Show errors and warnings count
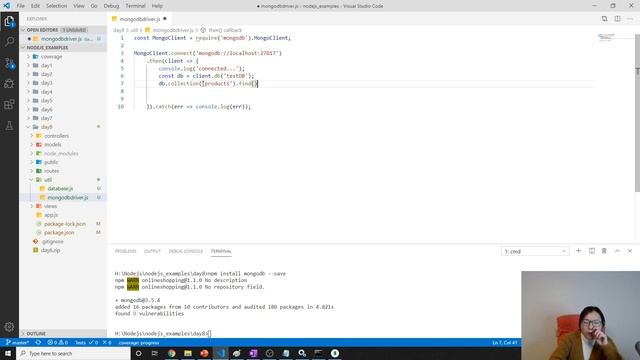This screenshot has height=360, width=640. point(58,342)
